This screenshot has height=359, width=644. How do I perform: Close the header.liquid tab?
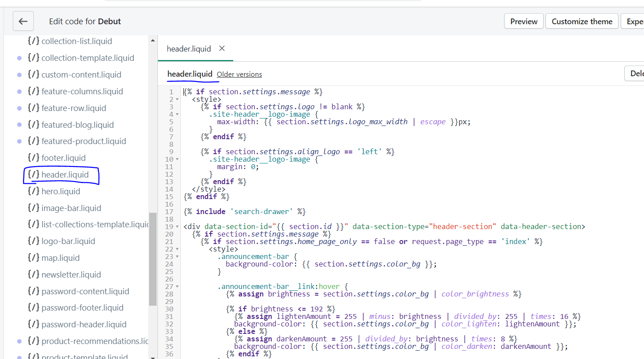coord(222,48)
